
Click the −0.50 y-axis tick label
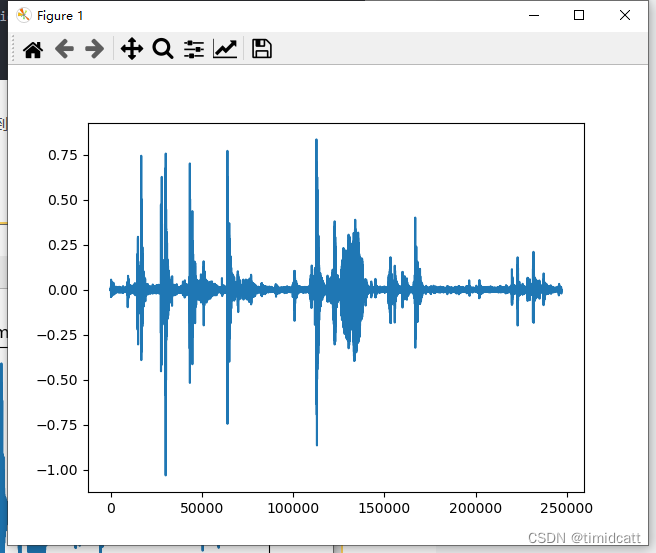(57, 380)
